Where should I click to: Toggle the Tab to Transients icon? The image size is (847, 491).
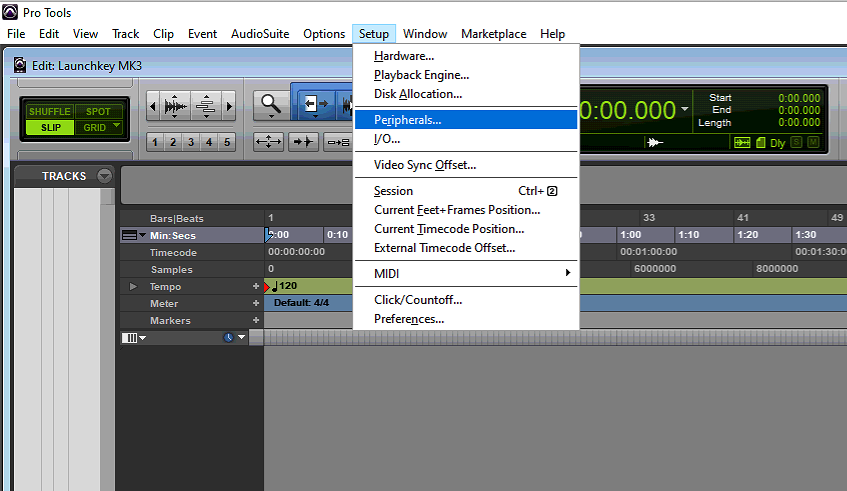tap(303, 142)
